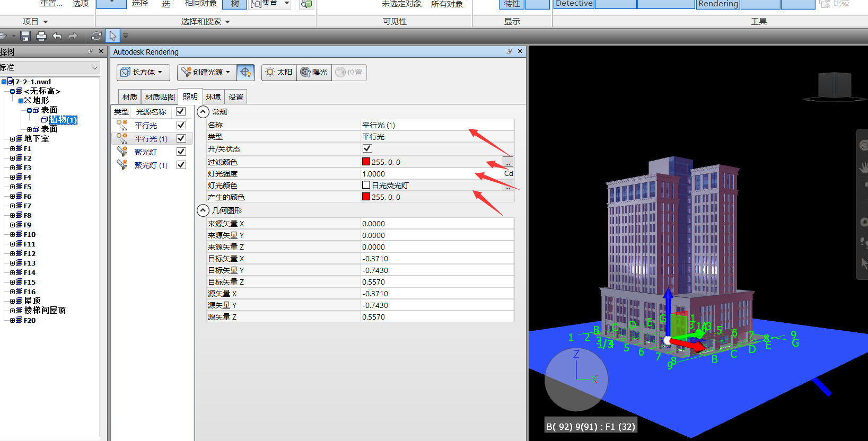Screen dimensions: 868x441
Task: Open the 标准 dropdown in selection tree
Action: [50, 67]
